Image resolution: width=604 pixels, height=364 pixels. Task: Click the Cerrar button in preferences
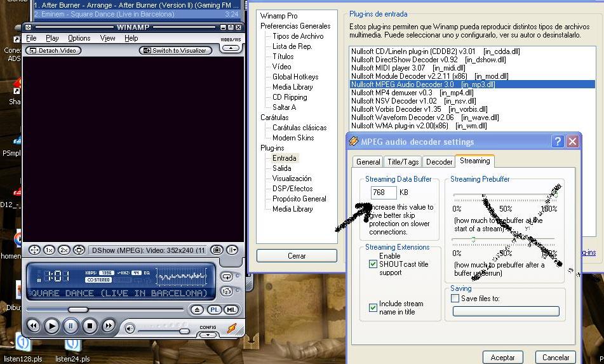click(297, 256)
